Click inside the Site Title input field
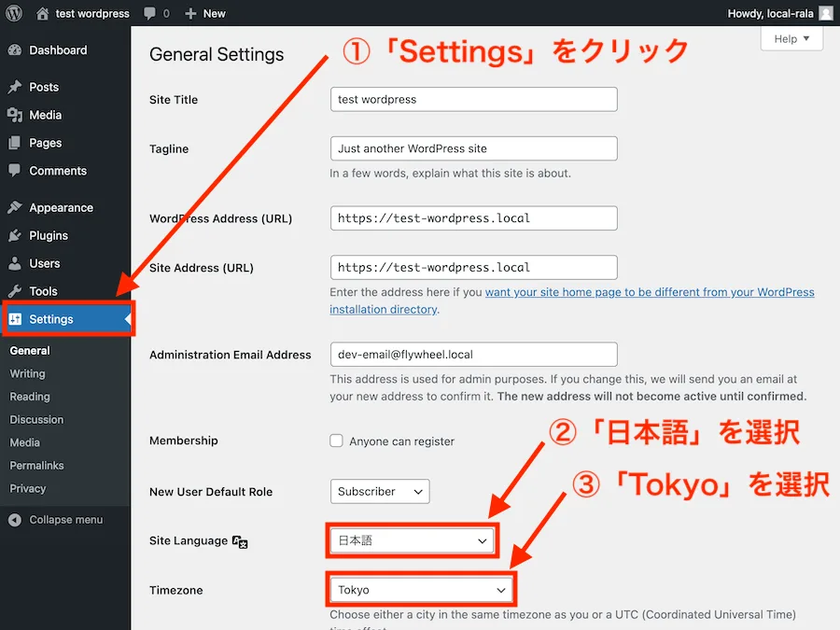The width and height of the screenshot is (840, 630). [473, 99]
